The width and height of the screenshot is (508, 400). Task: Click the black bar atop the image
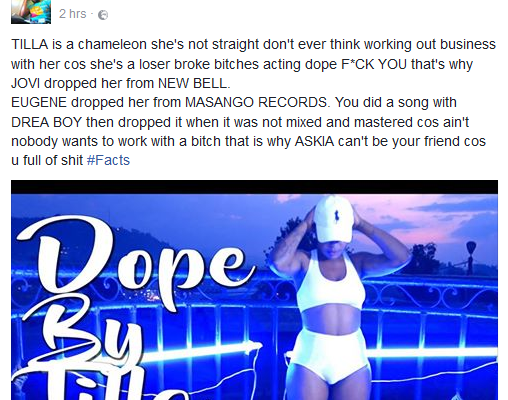tap(254, 187)
